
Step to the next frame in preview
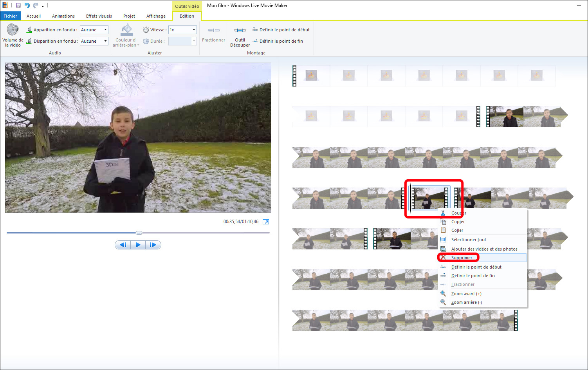[x=153, y=244]
